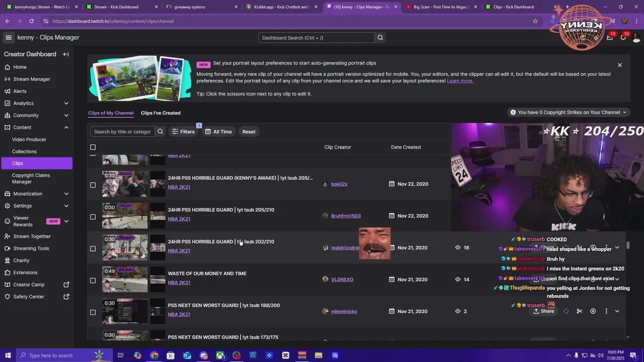Image resolution: width=644 pixels, height=362 pixels.
Task: Check the 24HR PS5 HORRIBLE GUARD 205/210 clip checkbox
Action: pyautogui.click(x=93, y=217)
